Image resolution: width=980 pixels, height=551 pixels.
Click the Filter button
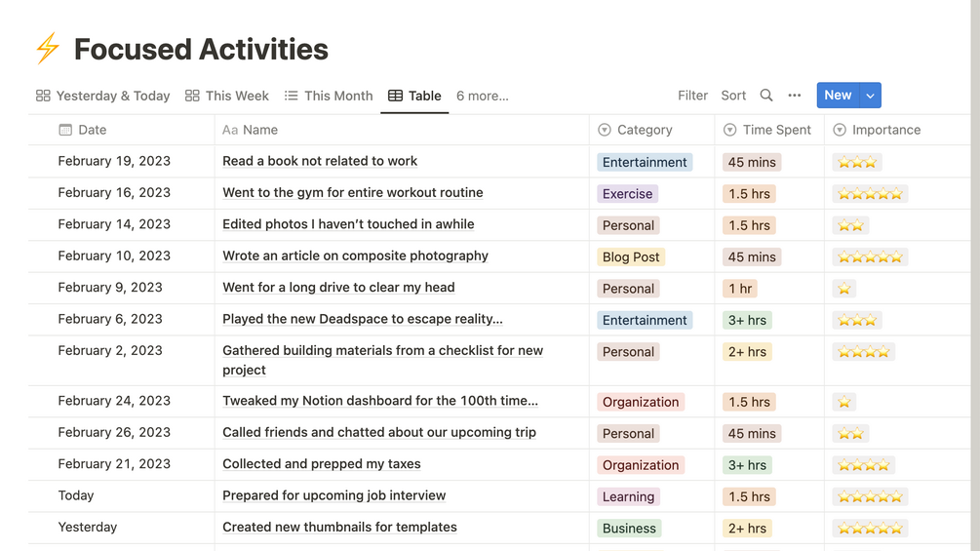692,96
